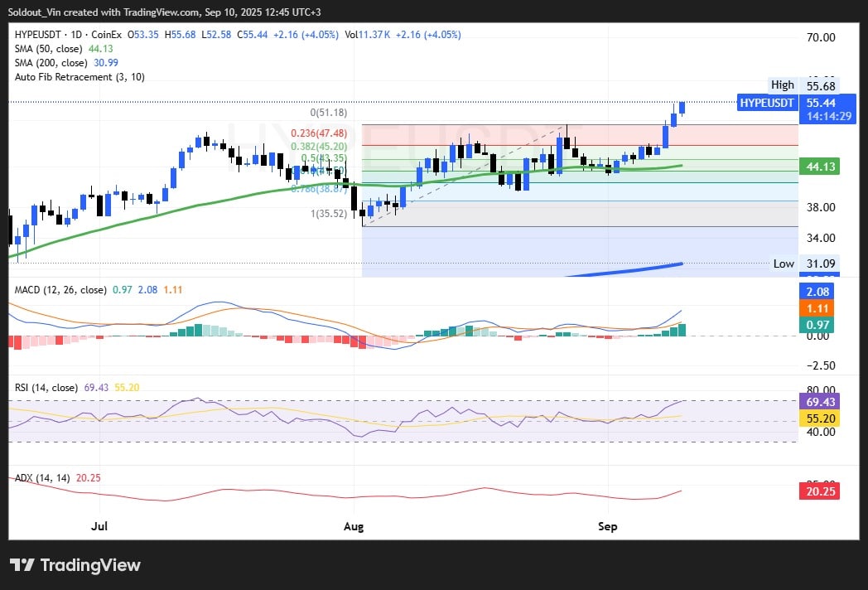The width and height of the screenshot is (868, 590).
Task: Click the yellow 55.20 RSI average tag
Action: 819,419
